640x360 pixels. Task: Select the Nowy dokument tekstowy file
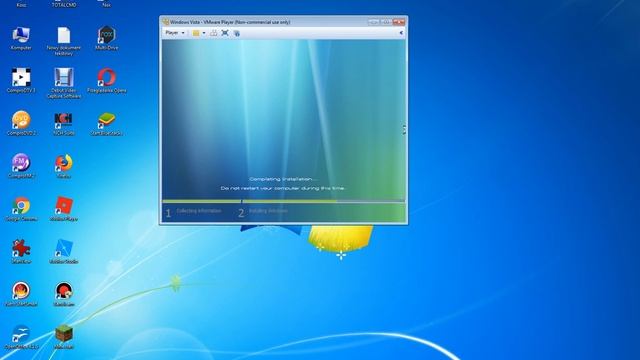(64, 41)
